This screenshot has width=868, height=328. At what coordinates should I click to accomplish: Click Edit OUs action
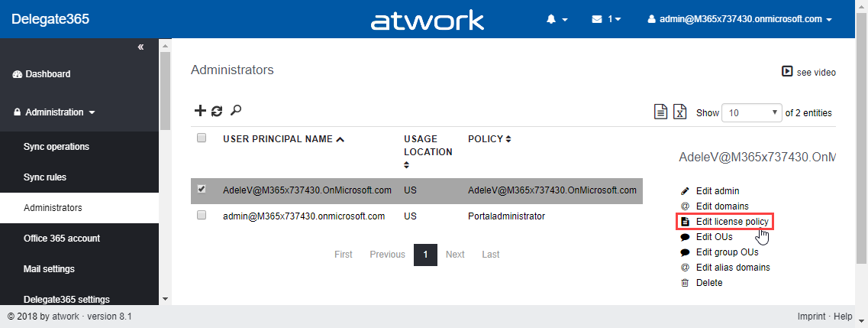pos(706,236)
